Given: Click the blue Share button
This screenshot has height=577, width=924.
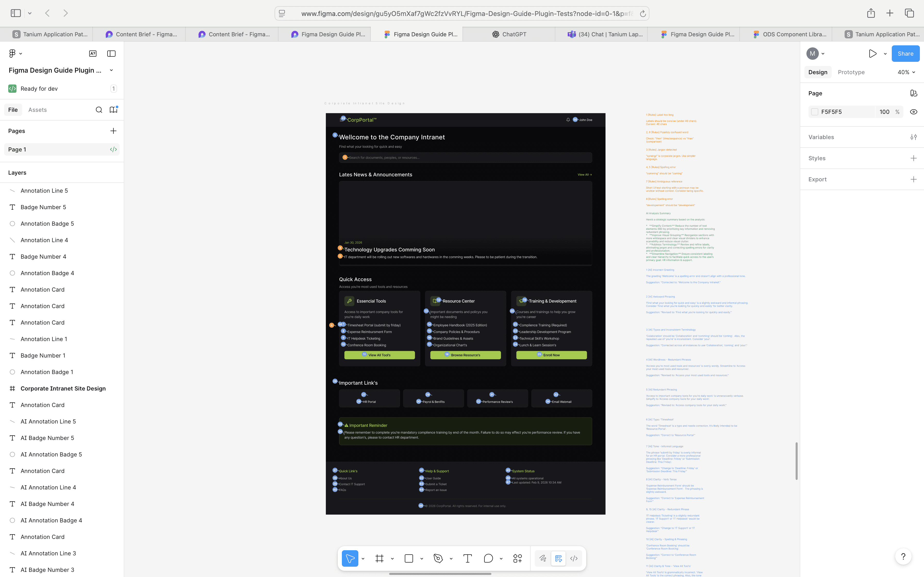Looking at the screenshot, I should tap(905, 53).
